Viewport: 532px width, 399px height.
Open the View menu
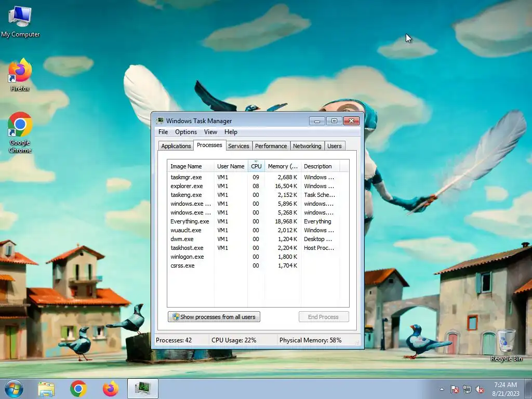[x=210, y=132]
